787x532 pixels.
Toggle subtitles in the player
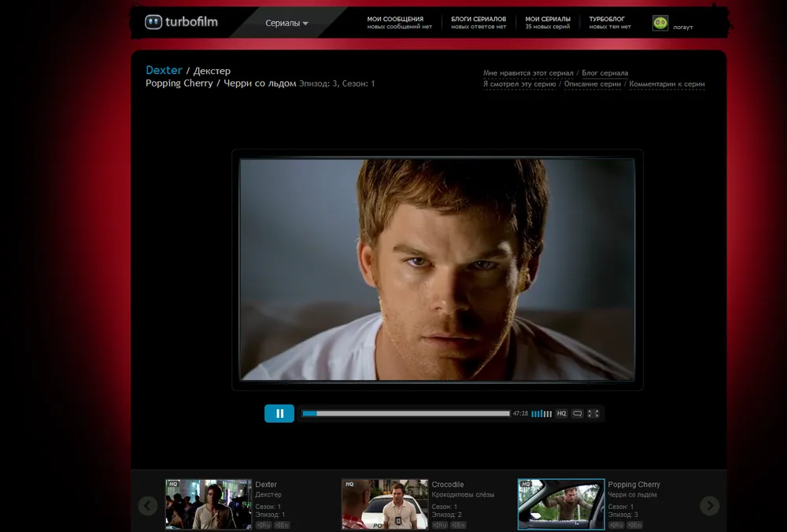pos(577,413)
